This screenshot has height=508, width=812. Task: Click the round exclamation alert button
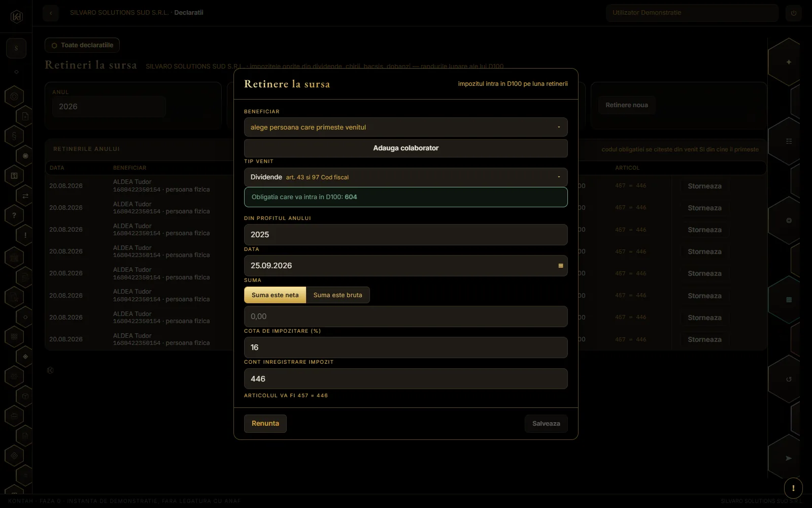[793, 488]
